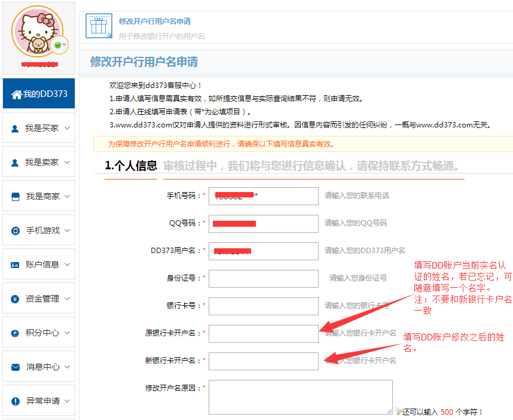Click the points icon beside 积分中心
513x420 pixels.
point(15,333)
